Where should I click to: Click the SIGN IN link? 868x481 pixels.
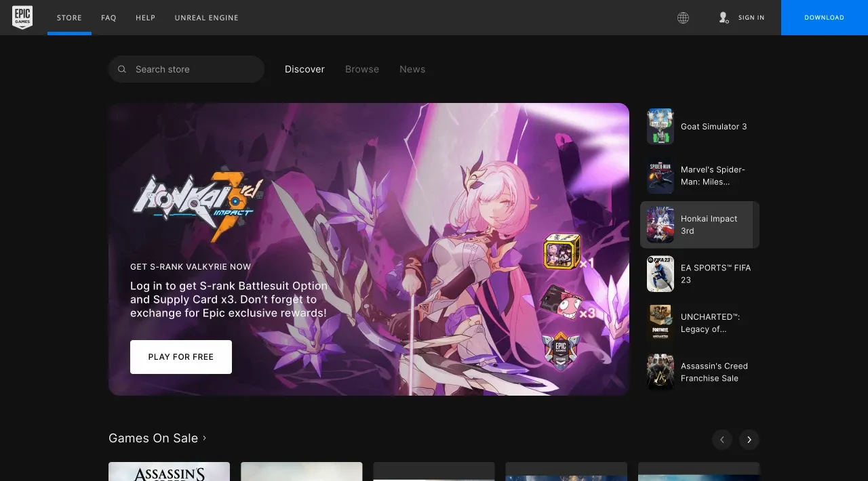coord(751,18)
